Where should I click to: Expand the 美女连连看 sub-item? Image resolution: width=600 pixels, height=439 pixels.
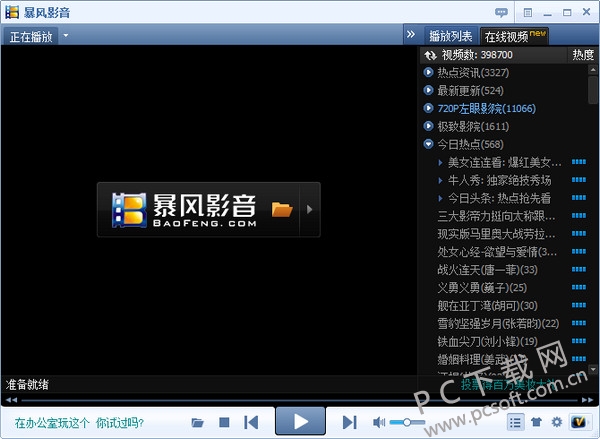pyautogui.click(x=440, y=162)
